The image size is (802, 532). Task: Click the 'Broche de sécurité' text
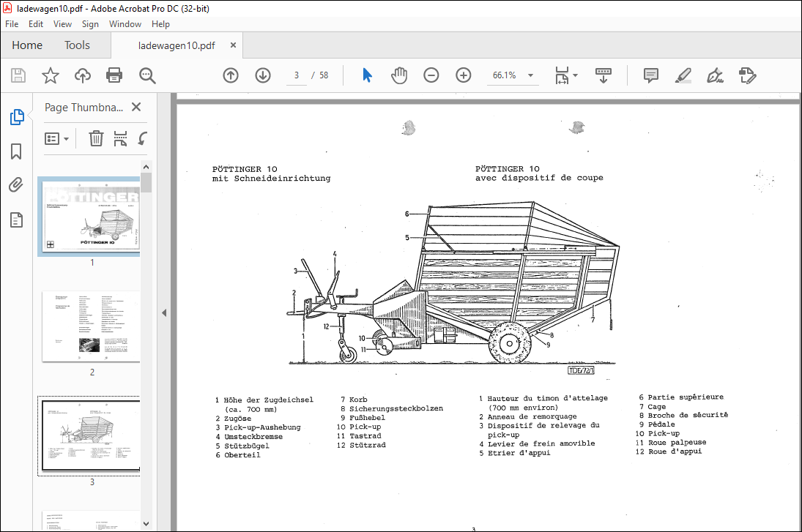688,415
